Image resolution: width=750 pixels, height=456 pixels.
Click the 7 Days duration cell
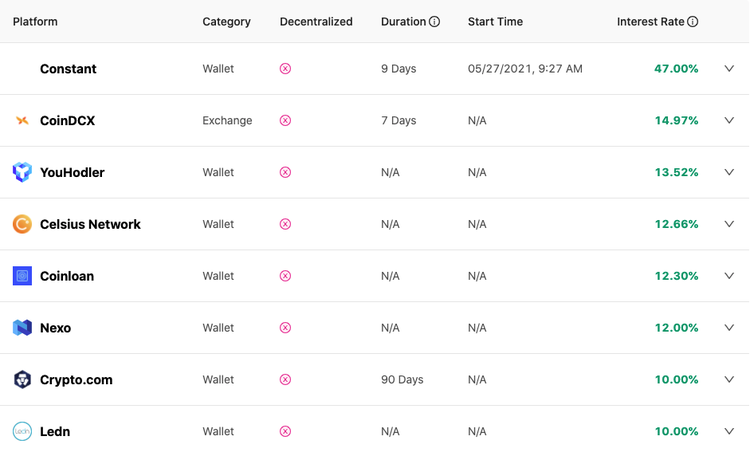coord(398,121)
